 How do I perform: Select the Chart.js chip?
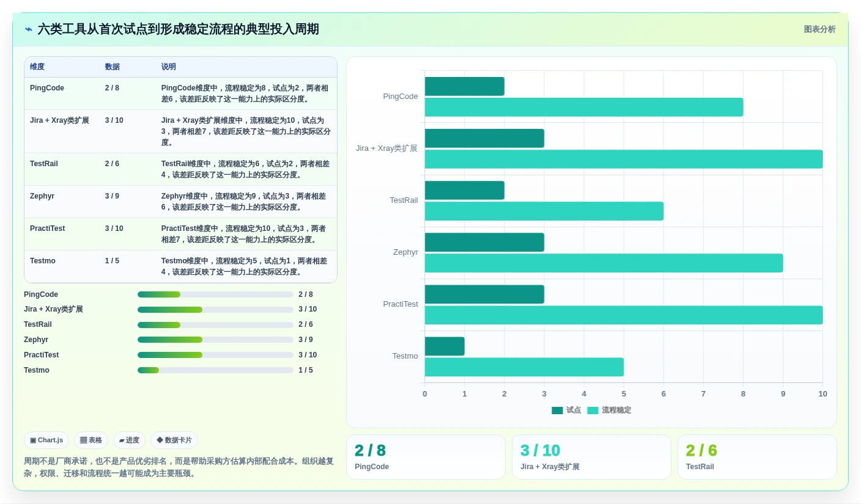pos(46,440)
